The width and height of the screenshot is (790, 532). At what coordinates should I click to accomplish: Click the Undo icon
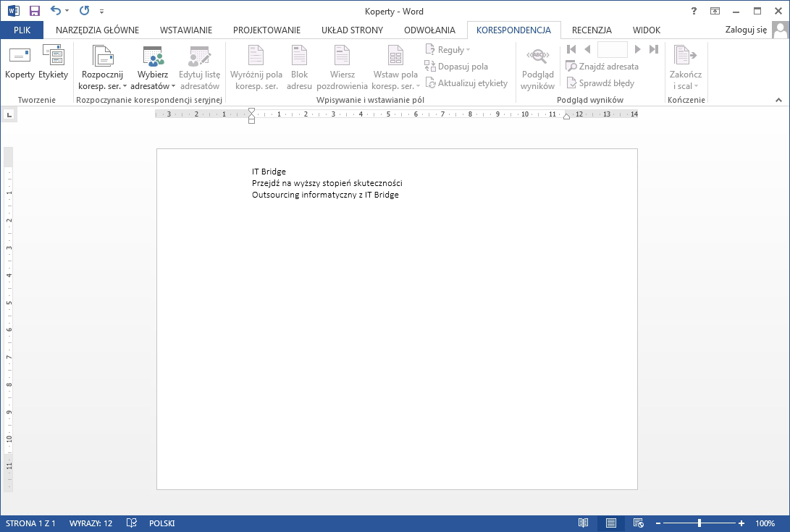(x=56, y=11)
